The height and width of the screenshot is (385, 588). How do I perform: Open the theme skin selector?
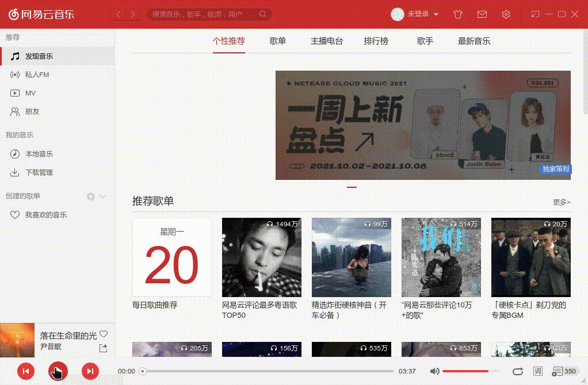tap(457, 14)
